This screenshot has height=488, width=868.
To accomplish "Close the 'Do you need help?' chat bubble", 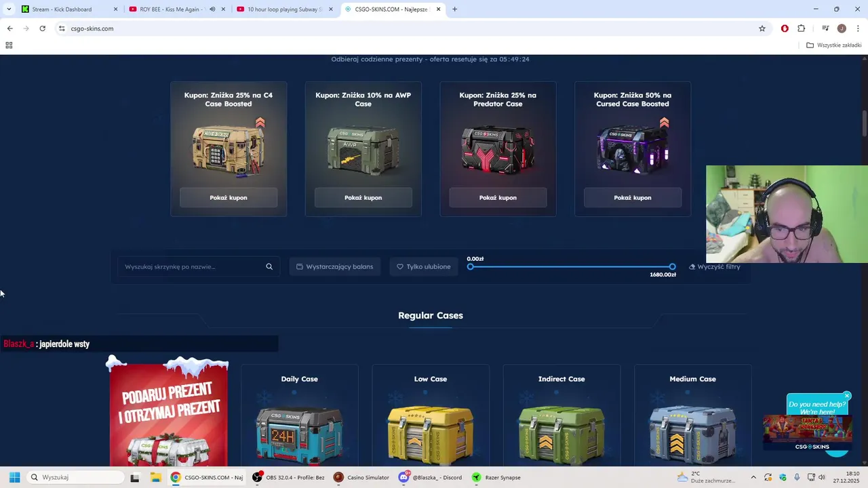I will 847,396.
